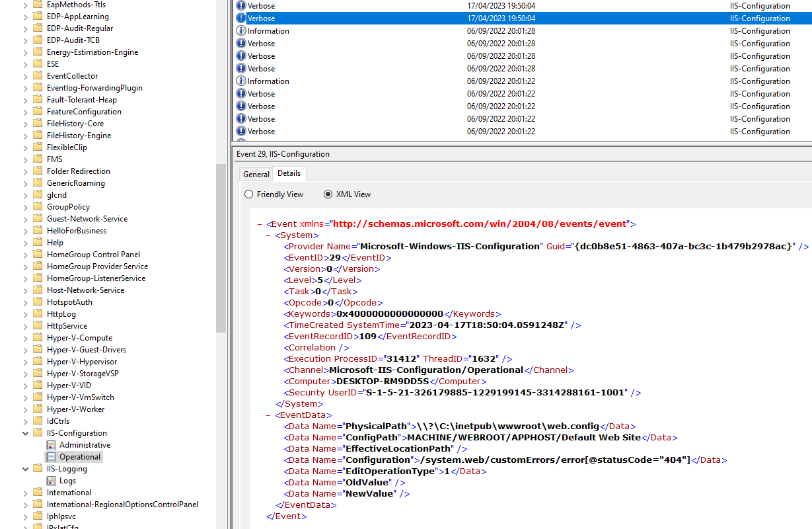Click the Computer name DESKTOP-RM9DD5S

(383, 382)
